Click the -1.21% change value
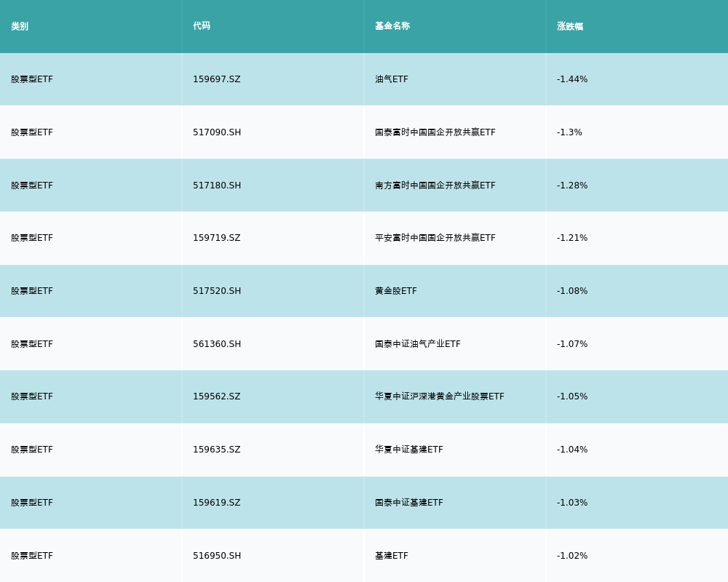The height and width of the screenshot is (582, 728). click(572, 238)
